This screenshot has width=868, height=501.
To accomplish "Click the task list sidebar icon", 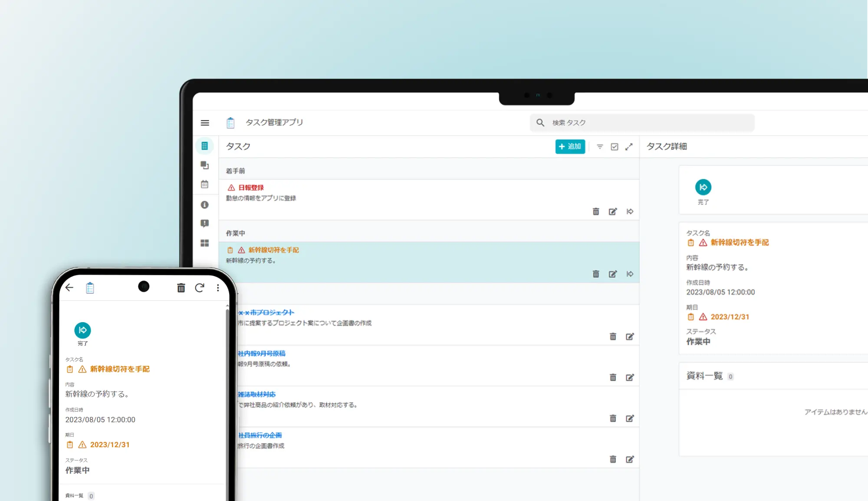I will click(204, 146).
